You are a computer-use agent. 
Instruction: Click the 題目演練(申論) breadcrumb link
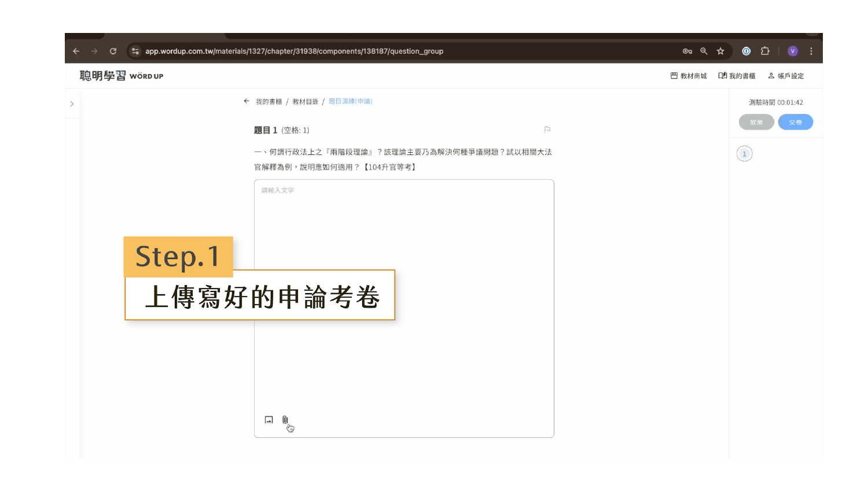tap(351, 101)
